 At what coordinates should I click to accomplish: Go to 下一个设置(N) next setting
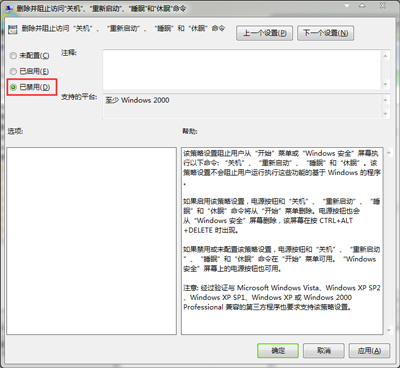tap(325, 33)
